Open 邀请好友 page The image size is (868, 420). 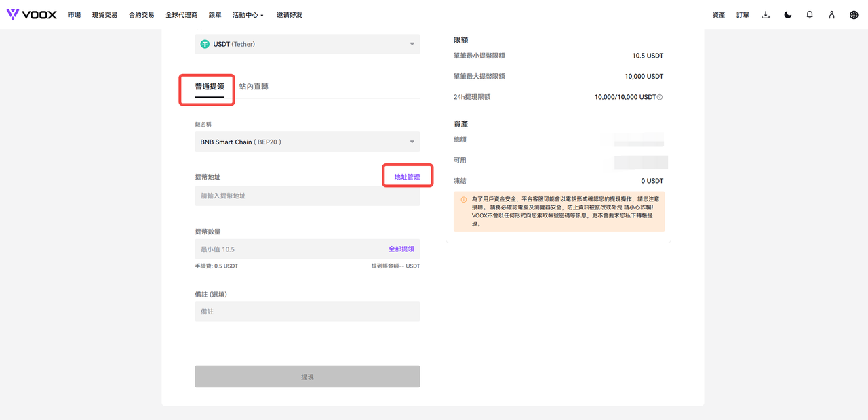coord(290,14)
